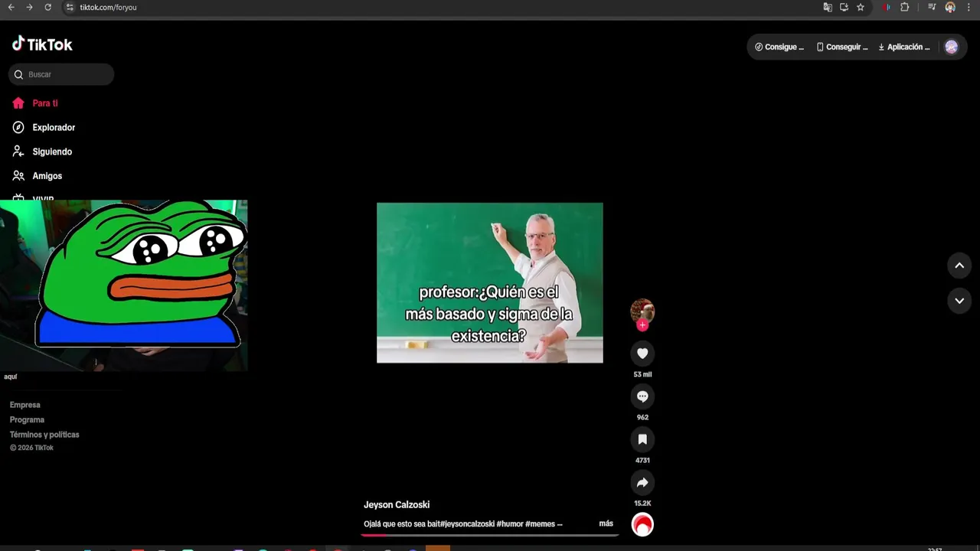Open the creator's avatar beside video
Image resolution: width=980 pixels, height=551 pixels.
[x=642, y=310]
